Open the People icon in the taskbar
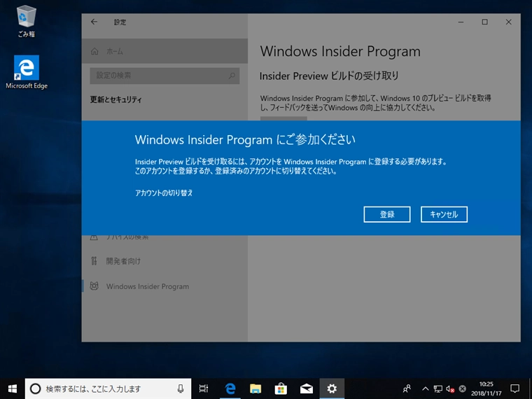 tap(407, 388)
